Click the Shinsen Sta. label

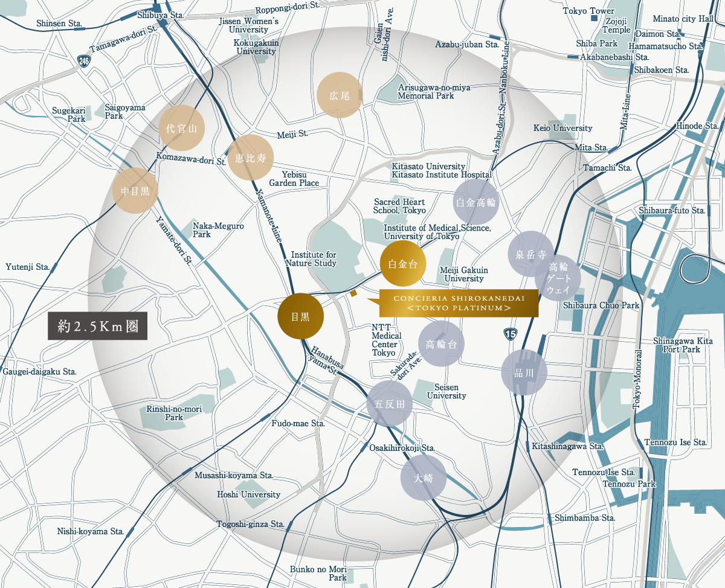click(x=59, y=24)
